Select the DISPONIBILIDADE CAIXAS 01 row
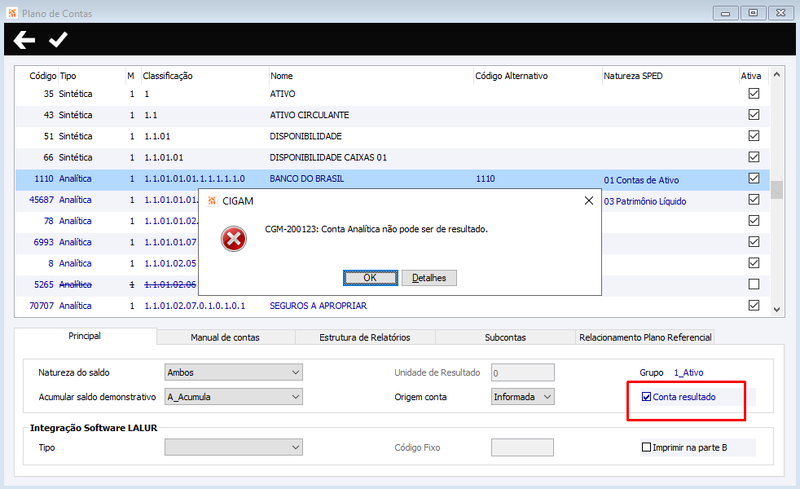This screenshot has width=800, height=489. coord(392,157)
